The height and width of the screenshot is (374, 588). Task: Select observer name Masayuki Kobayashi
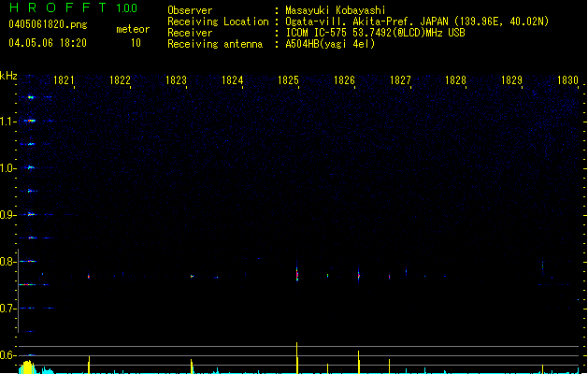tap(336, 10)
